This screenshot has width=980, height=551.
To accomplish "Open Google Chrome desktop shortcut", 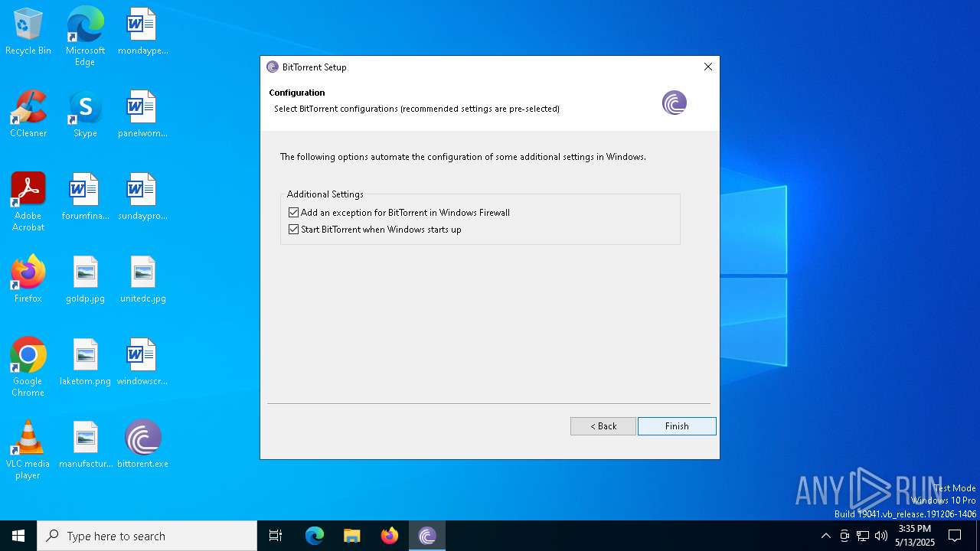I will click(28, 367).
